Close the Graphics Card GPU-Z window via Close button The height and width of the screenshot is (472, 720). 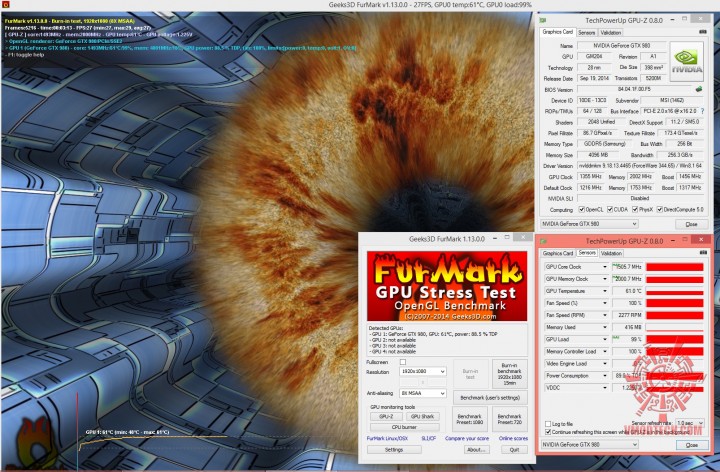tap(691, 224)
